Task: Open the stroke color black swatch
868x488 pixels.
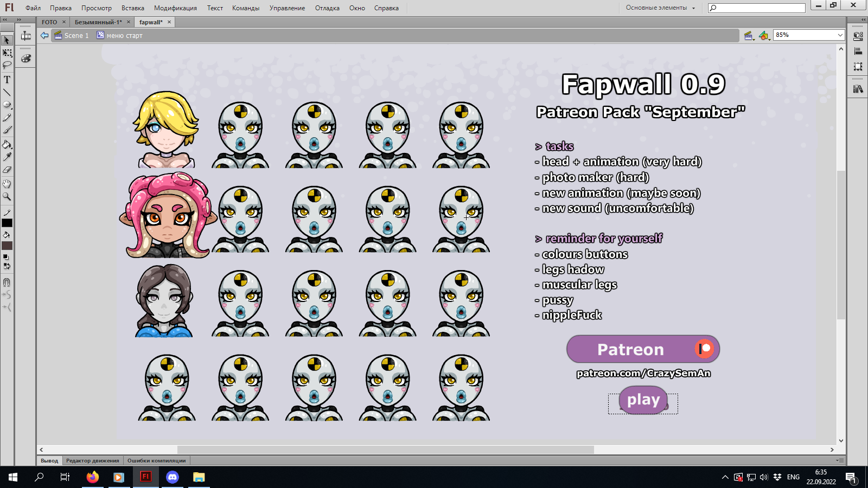Action: pyautogui.click(x=7, y=223)
